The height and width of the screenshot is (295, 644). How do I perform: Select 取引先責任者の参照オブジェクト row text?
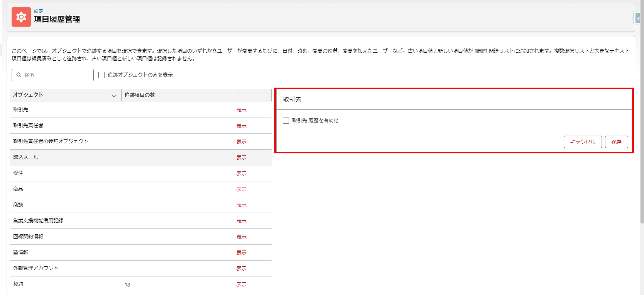coord(50,141)
